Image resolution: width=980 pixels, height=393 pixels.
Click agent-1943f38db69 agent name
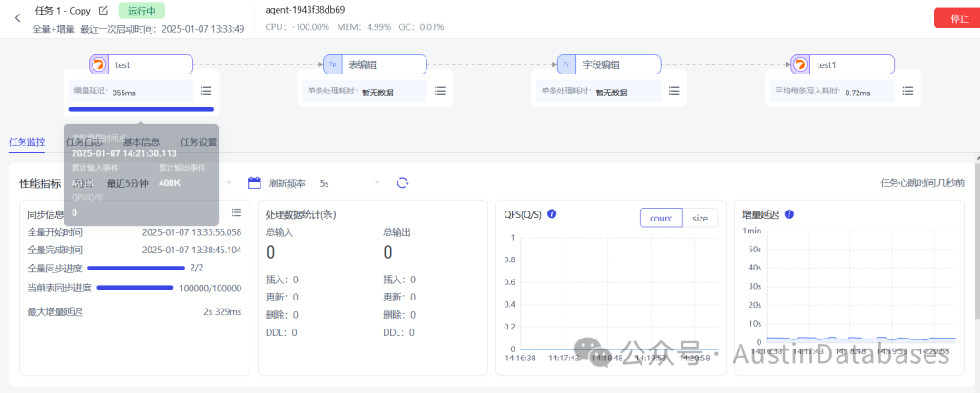(x=305, y=10)
